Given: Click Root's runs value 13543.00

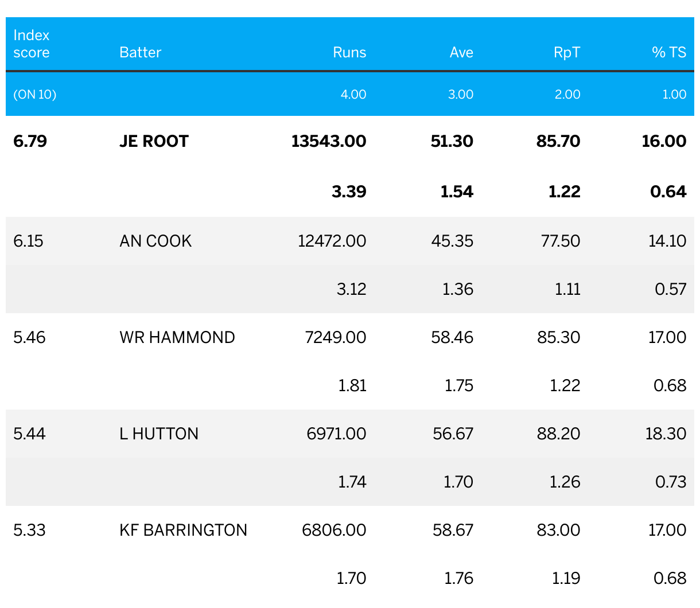Looking at the screenshot, I should coord(329,141).
